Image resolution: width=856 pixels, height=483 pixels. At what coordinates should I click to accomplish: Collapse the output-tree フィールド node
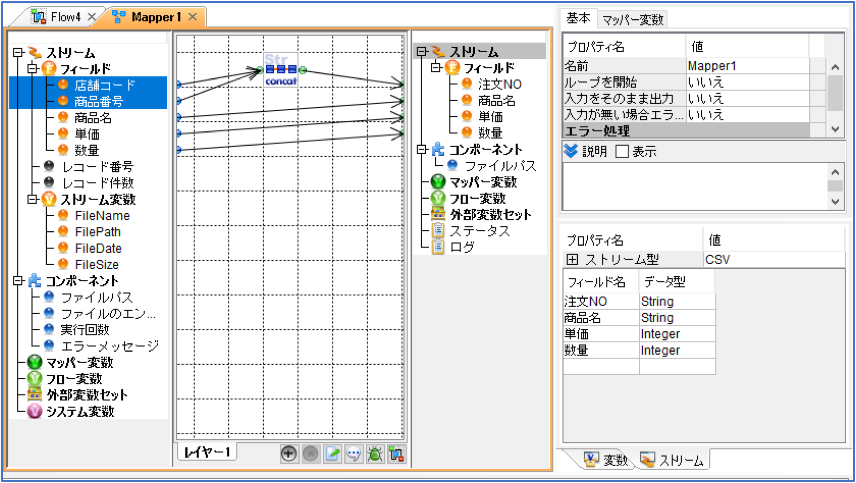pos(436,68)
